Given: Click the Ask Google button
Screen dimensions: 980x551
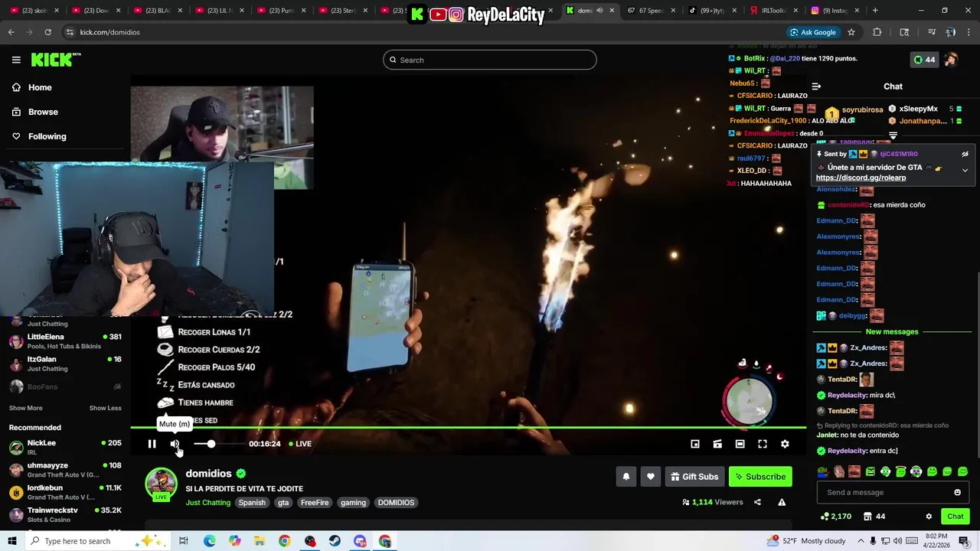Looking at the screenshot, I should (812, 32).
